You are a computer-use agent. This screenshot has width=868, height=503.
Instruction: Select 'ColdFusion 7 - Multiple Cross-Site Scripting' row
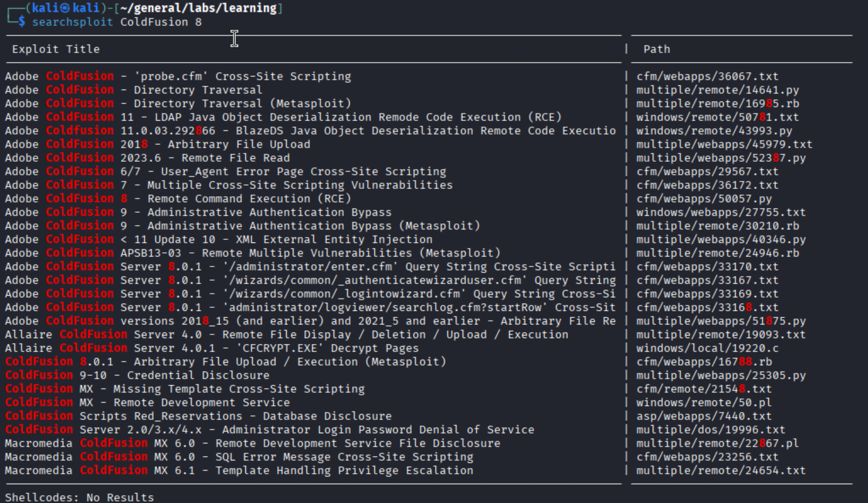click(x=229, y=185)
